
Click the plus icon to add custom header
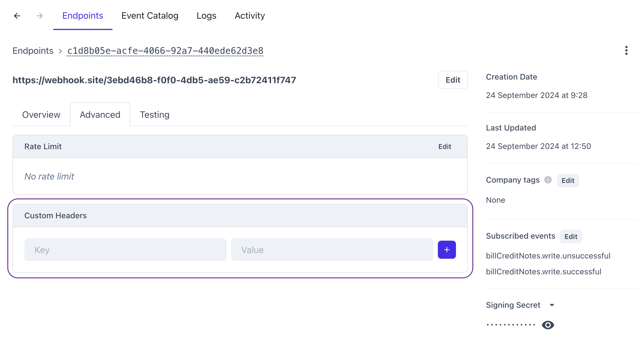point(447,250)
